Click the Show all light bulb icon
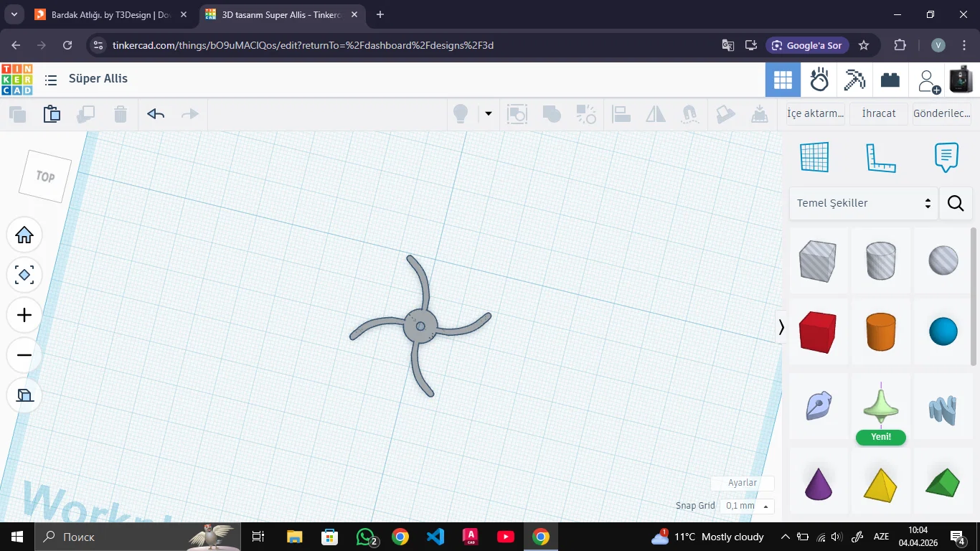 pyautogui.click(x=461, y=114)
